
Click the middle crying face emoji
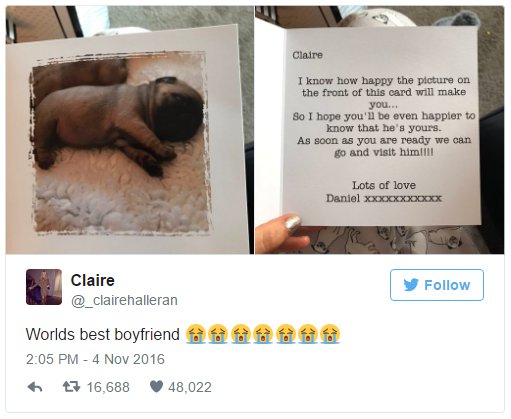pos(263,334)
